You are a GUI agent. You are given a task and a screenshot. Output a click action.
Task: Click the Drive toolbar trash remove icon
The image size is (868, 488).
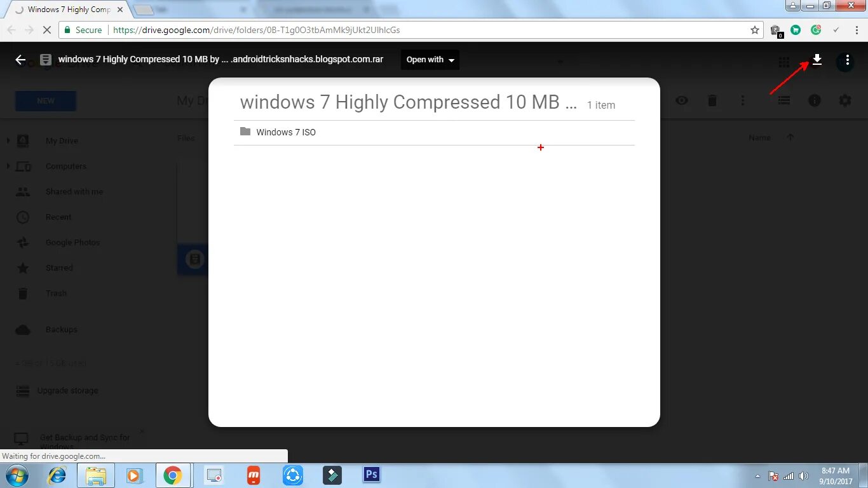click(x=712, y=100)
